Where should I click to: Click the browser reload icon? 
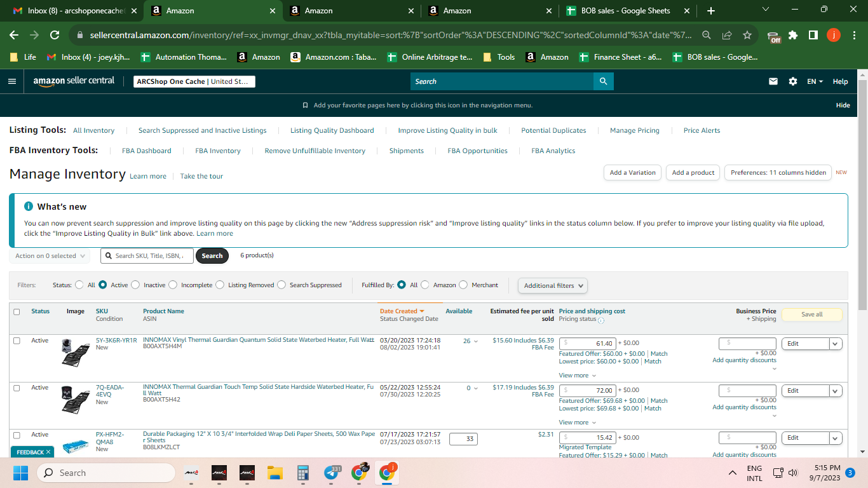point(55,35)
